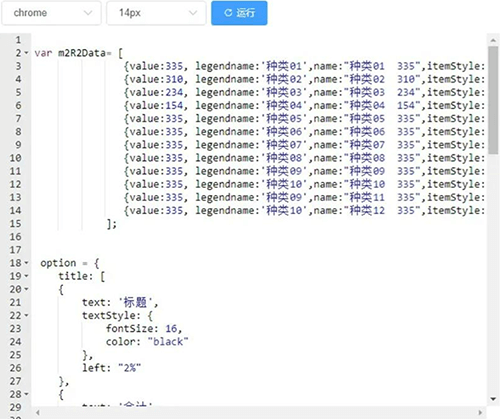Click the vertical scrollbar down arrow
Screen dimensions: 500x419
[x=493, y=399]
